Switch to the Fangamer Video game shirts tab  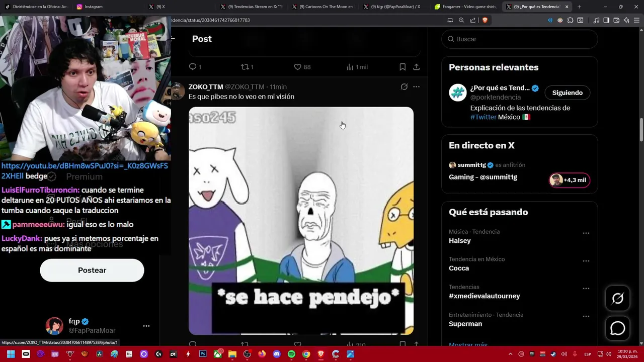point(466,7)
